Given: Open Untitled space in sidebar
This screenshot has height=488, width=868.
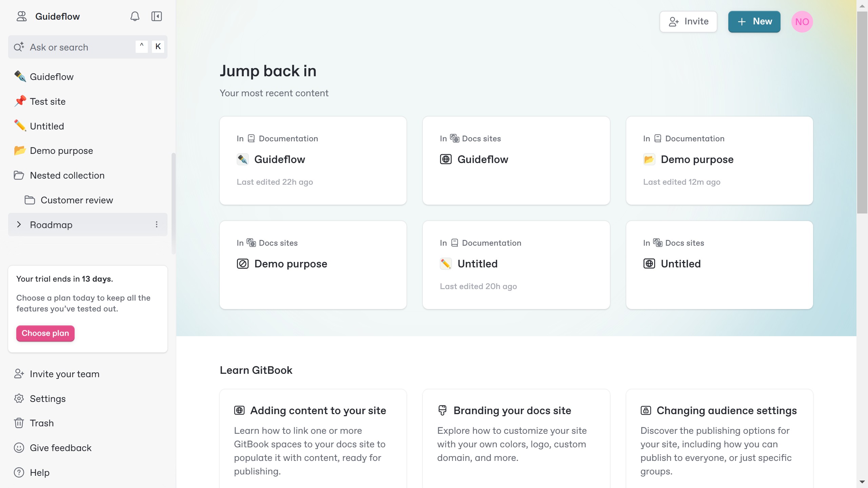Looking at the screenshot, I should [x=88, y=126].
